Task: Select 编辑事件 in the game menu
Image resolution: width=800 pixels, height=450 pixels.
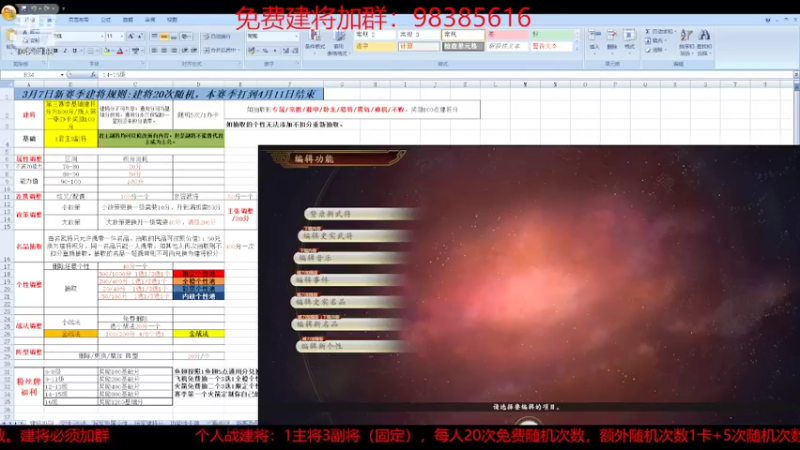Action: click(350, 280)
